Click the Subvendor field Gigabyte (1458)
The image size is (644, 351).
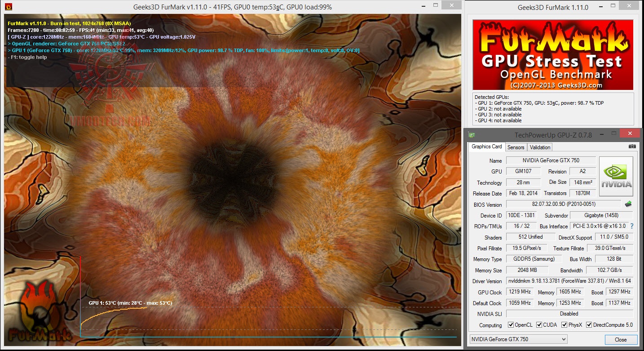pyautogui.click(x=601, y=215)
